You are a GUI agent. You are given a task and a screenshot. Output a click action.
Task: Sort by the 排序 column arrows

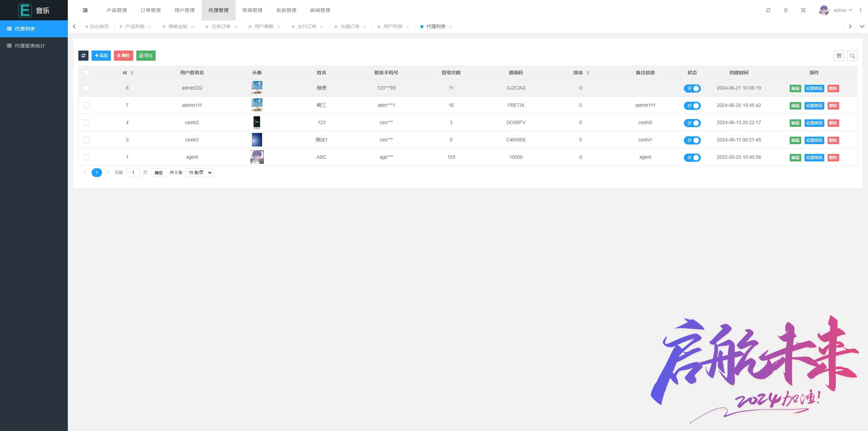coord(588,73)
